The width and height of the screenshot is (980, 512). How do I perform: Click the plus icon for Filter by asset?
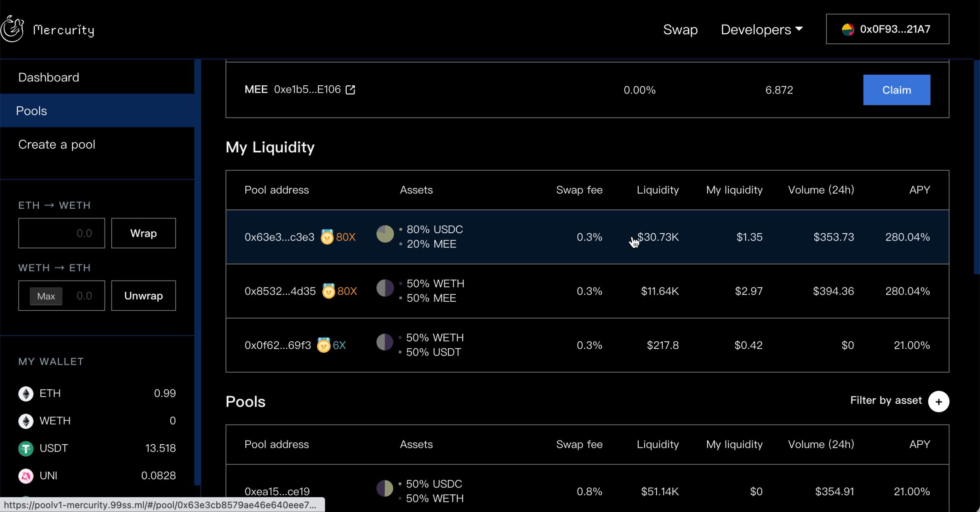(x=938, y=402)
